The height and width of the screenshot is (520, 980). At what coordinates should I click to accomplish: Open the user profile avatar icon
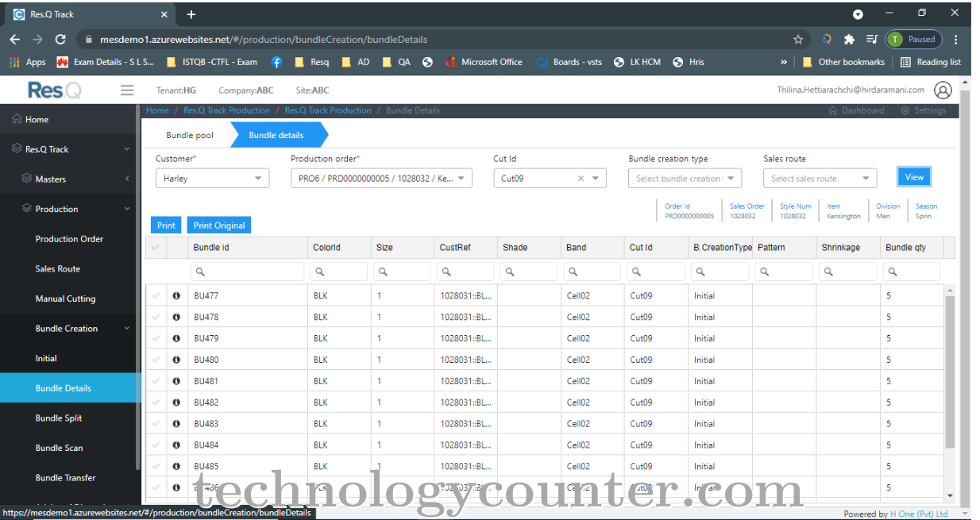pyautogui.click(x=943, y=91)
